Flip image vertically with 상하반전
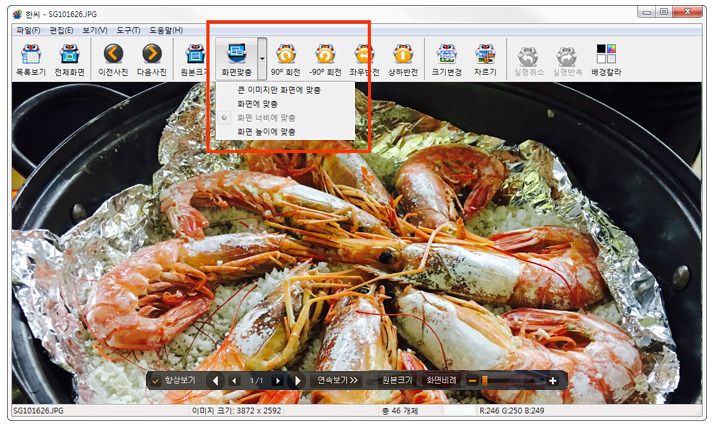This screenshot has width=714, height=431. [403, 59]
